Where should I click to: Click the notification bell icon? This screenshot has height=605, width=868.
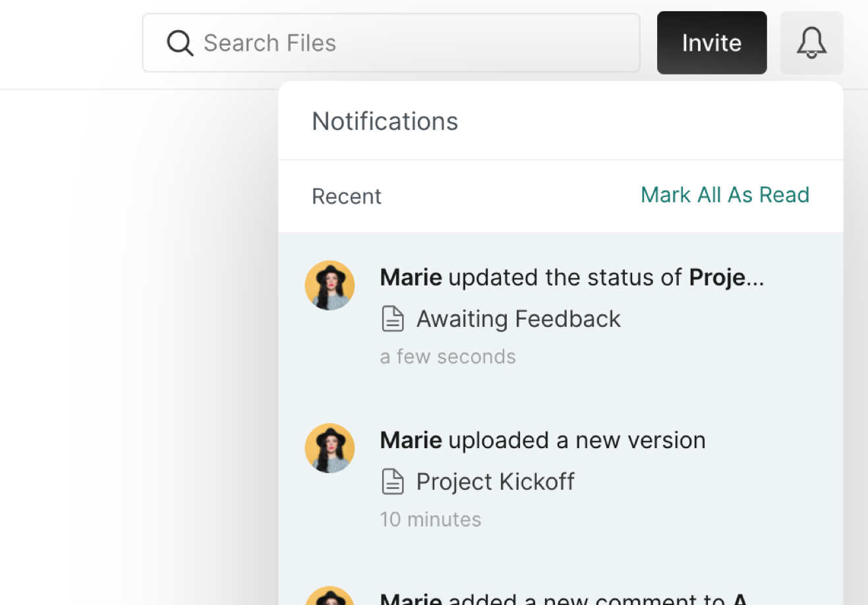point(811,43)
